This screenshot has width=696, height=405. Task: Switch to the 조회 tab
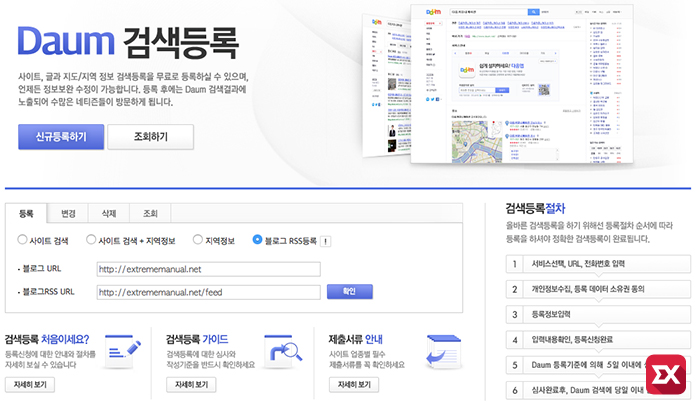(x=150, y=214)
